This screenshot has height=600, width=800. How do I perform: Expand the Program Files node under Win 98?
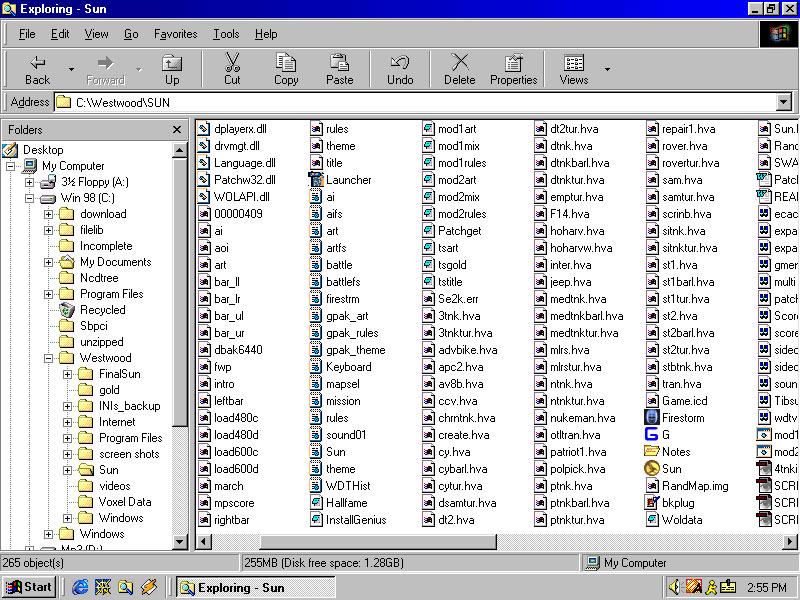coord(48,294)
